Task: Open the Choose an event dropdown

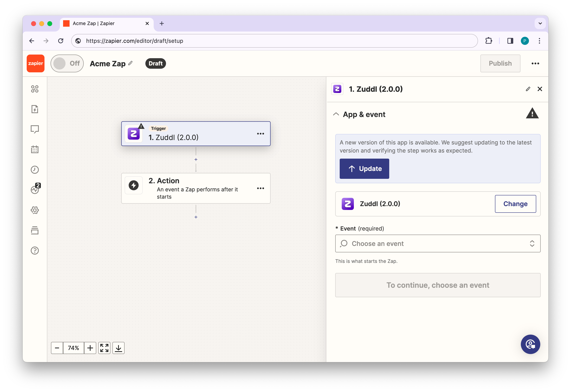Action: [x=438, y=243]
